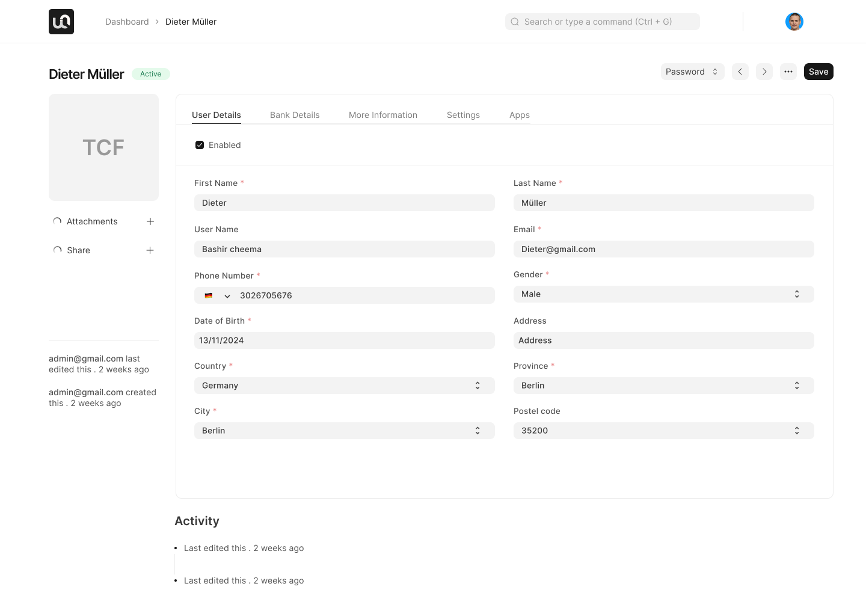Go to Dashboard breadcrumb

point(127,22)
